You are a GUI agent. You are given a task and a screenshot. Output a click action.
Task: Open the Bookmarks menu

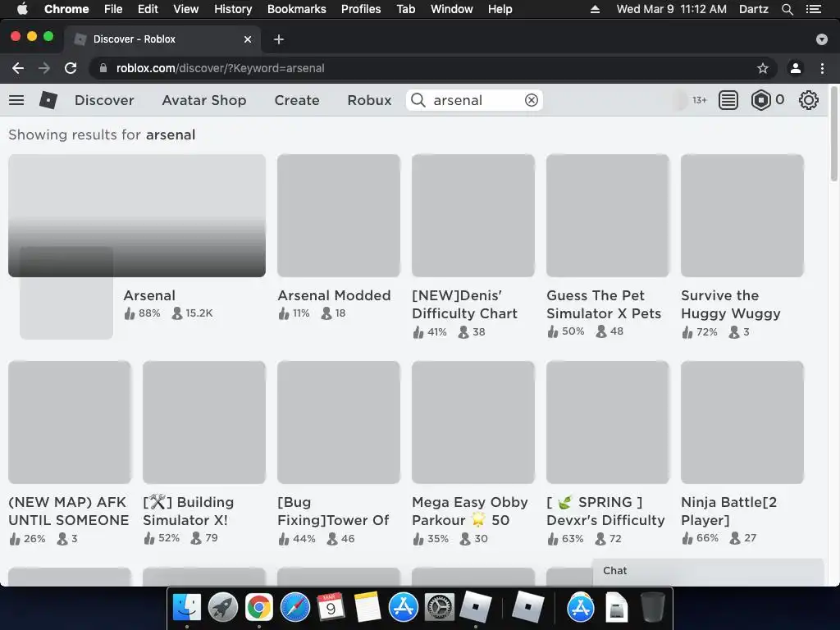(x=297, y=9)
